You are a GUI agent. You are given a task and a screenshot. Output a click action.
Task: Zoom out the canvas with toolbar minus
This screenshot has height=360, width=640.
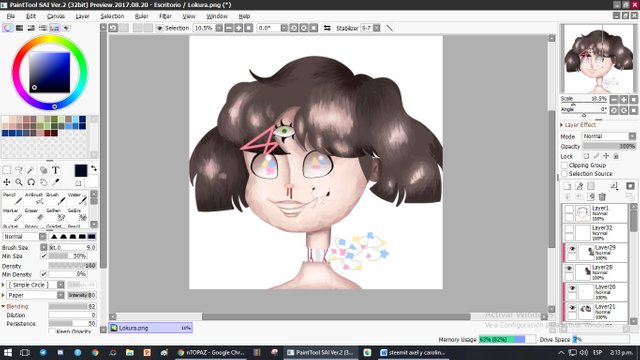click(x=229, y=28)
